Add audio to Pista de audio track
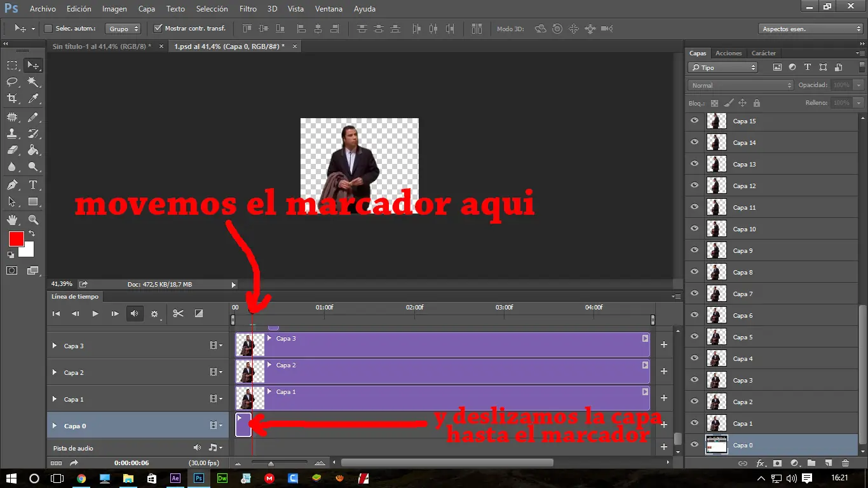The height and width of the screenshot is (488, 868). coord(664,447)
